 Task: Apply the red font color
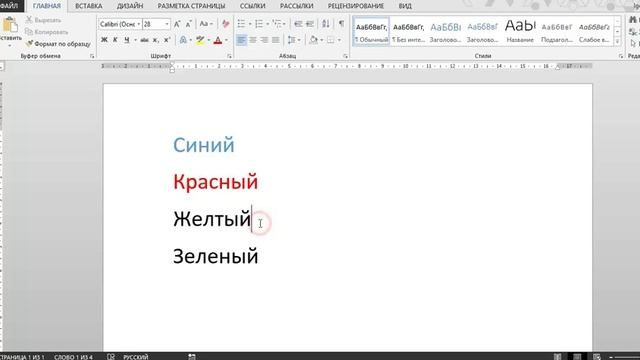218,40
